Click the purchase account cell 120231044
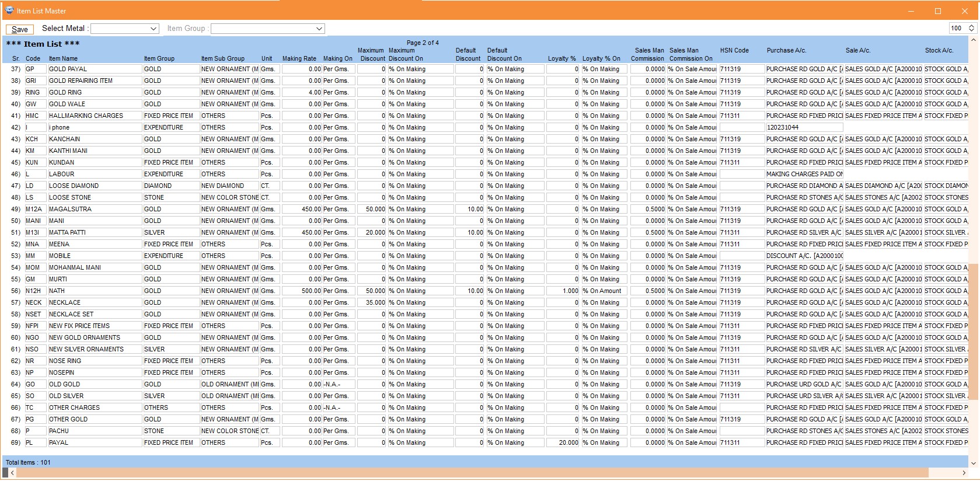The image size is (980, 481). click(x=804, y=127)
